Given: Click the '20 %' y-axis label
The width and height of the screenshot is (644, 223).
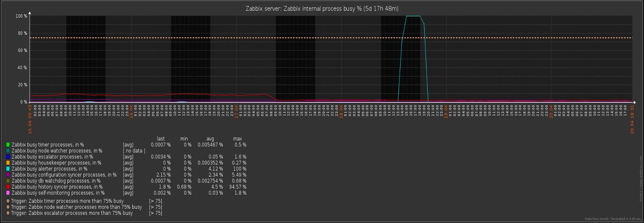Looking at the screenshot, I should click(x=21, y=85).
